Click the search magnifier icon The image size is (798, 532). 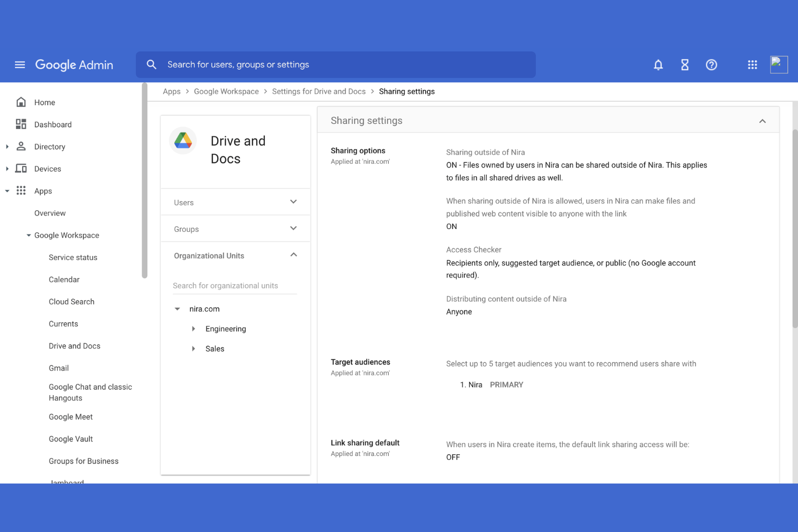point(152,65)
